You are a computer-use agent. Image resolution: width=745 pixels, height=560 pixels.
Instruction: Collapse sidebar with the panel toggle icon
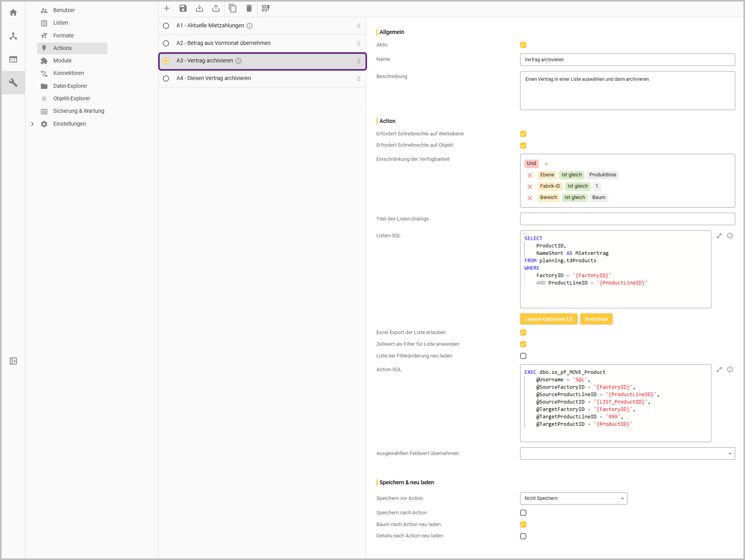click(13, 361)
